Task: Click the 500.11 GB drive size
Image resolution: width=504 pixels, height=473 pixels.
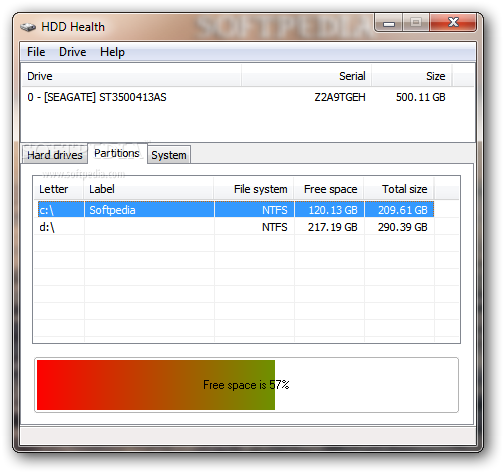Action: (x=421, y=97)
